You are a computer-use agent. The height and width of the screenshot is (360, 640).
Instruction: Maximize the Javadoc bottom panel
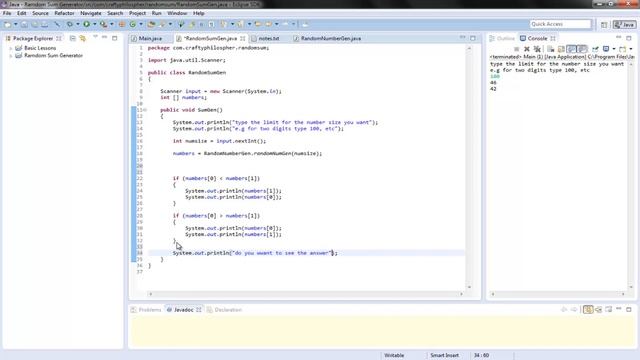pos(629,310)
